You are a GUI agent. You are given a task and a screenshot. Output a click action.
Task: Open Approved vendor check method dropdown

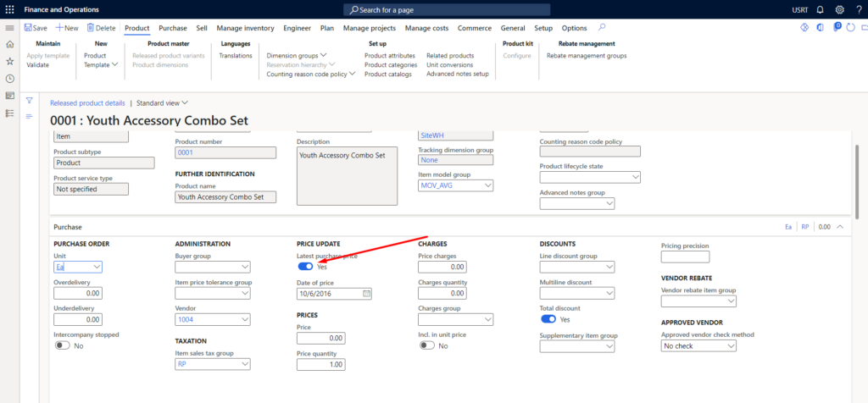tap(732, 346)
